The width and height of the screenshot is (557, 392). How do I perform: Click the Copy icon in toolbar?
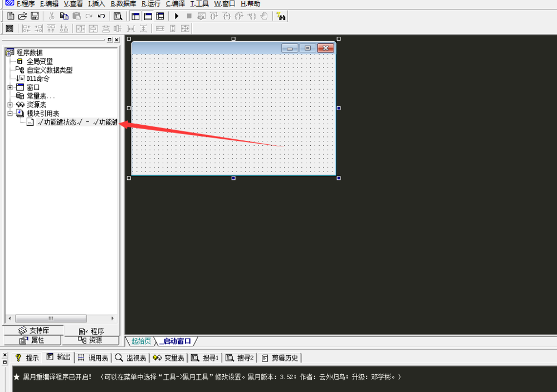[x=64, y=16]
